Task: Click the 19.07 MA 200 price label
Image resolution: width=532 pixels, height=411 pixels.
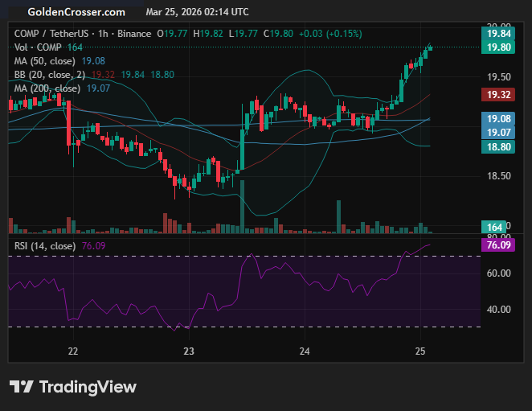Action: coord(498,133)
